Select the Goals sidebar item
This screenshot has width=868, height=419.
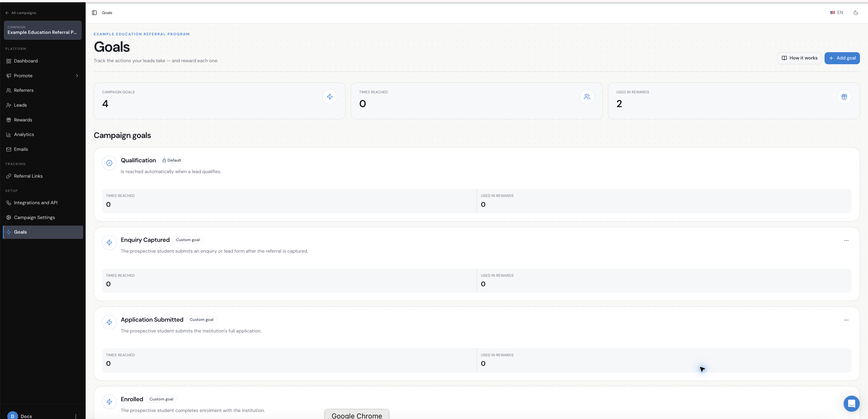pyautogui.click(x=43, y=232)
